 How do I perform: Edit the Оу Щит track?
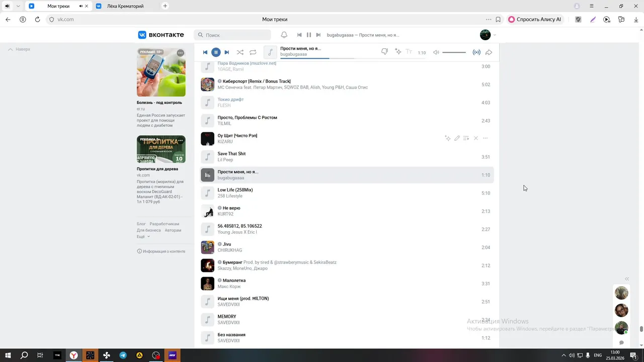(457, 138)
